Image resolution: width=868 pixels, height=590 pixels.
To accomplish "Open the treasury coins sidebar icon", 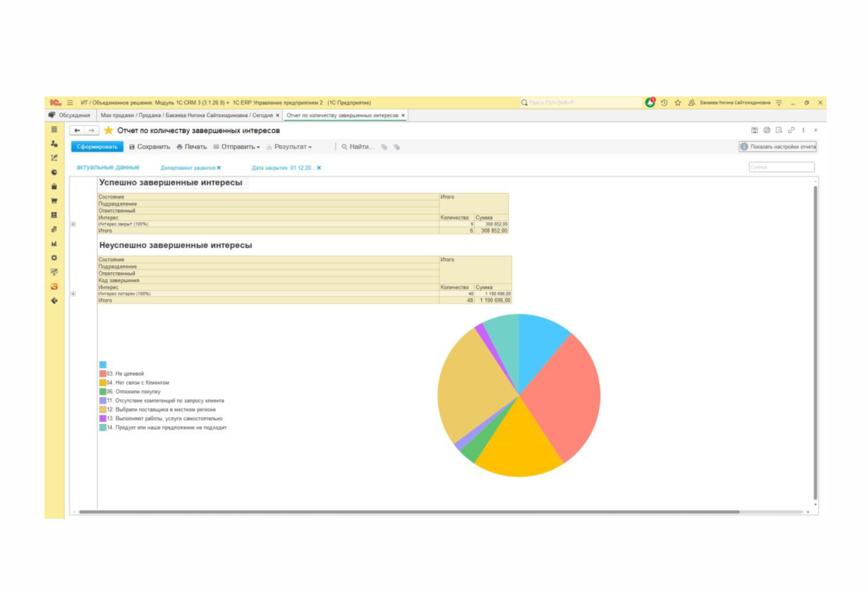I will tap(54, 229).
